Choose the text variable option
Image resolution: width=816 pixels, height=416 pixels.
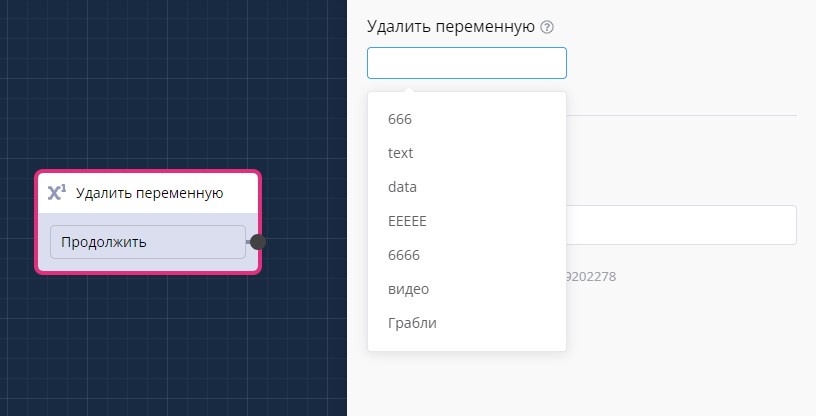point(401,153)
